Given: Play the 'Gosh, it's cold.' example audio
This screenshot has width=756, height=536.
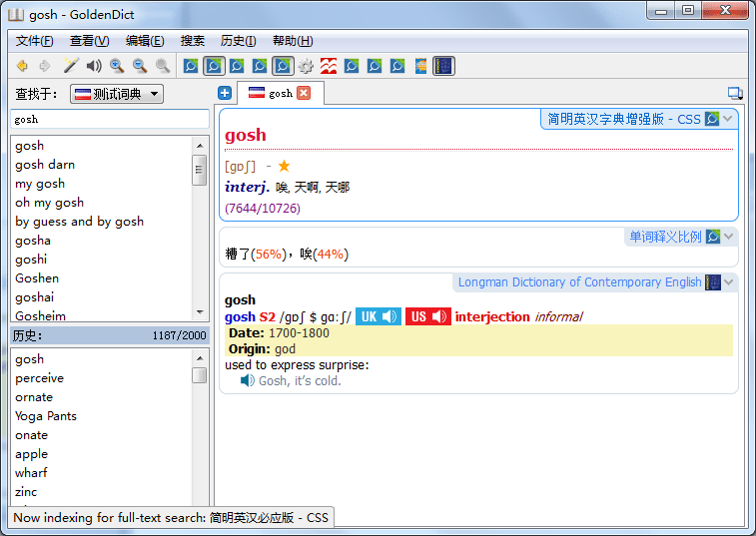Looking at the screenshot, I should click(248, 381).
